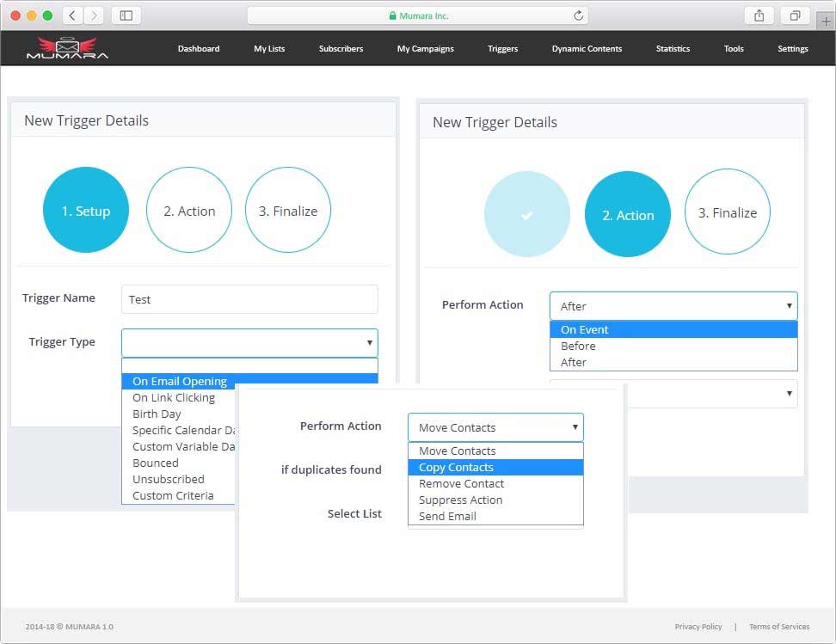Screen dimensions: 836x644
Task: Reload the page with refresh icon
Action: click(x=578, y=15)
